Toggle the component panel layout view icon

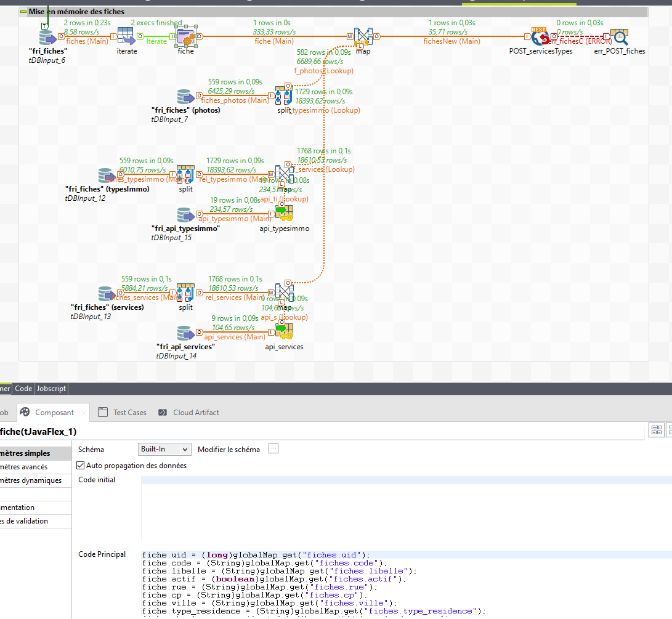[x=656, y=430]
